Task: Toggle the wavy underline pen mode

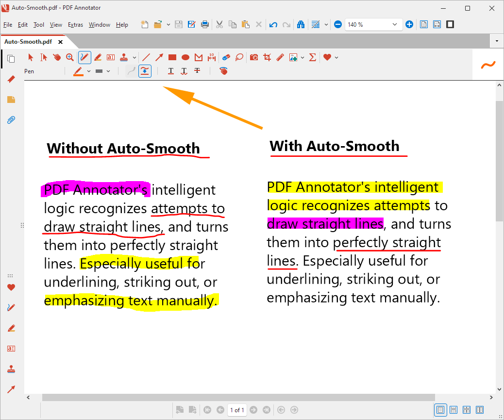Action: coord(184,71)
